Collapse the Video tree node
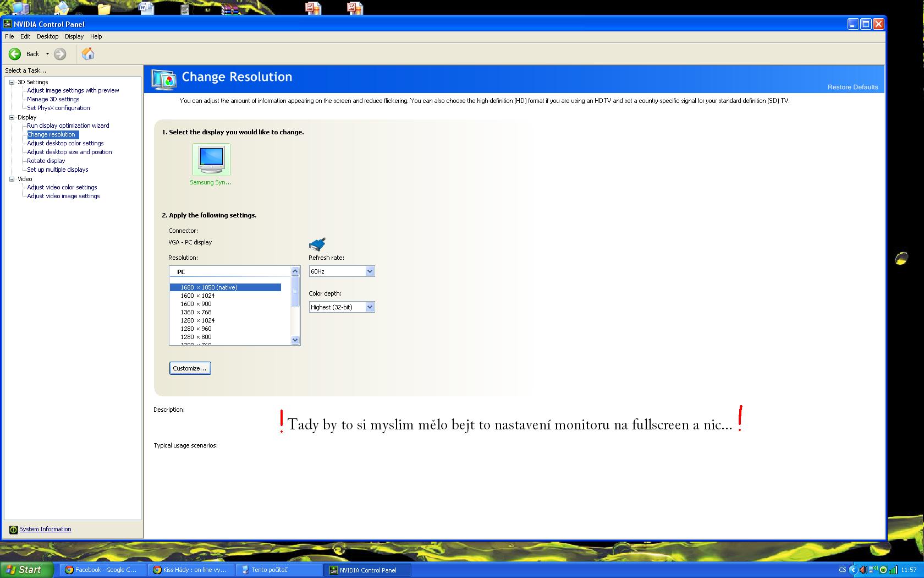This screenshot has width=924, height=578. 12,179
